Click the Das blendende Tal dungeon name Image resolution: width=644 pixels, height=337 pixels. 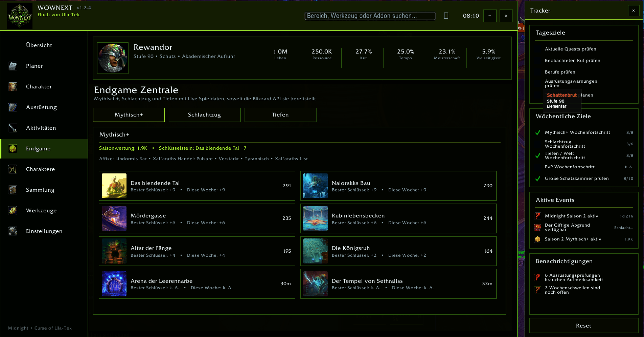point(155,183)
